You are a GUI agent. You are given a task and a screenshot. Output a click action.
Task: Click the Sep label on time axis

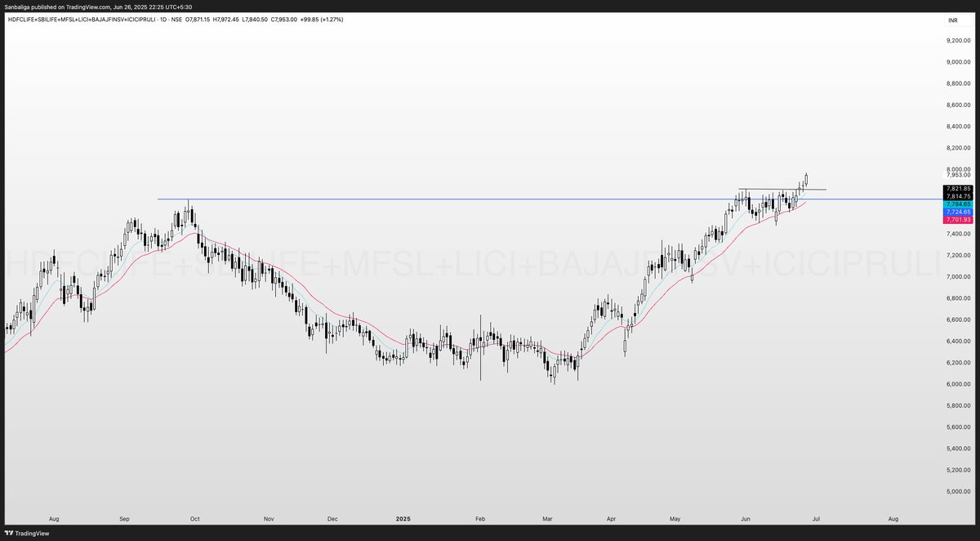[x=125, y=519]
